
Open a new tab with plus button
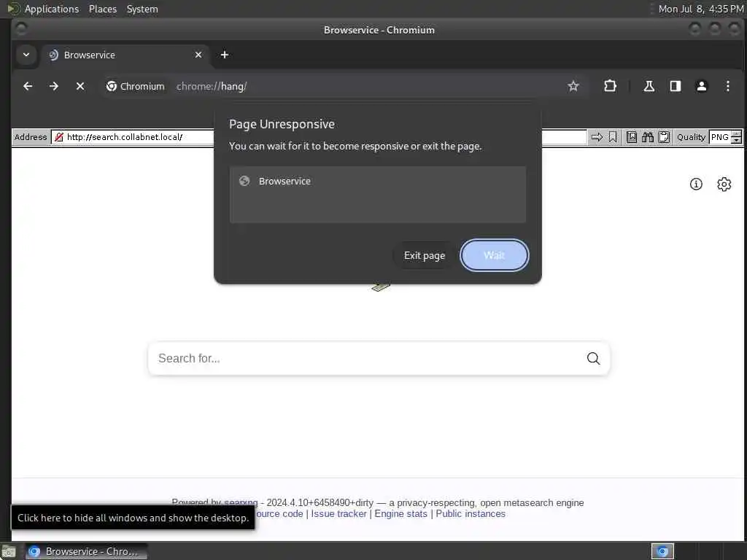click(225, 55)
